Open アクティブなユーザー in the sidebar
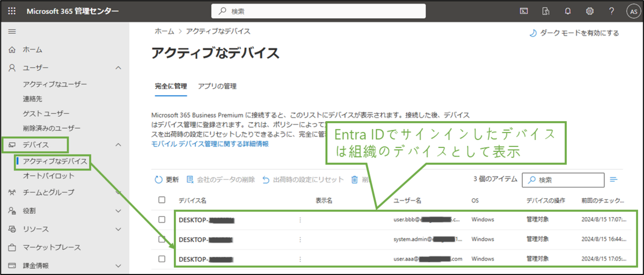Image resolution: width=644 pixels, height=275 pixels. (55, 84)
